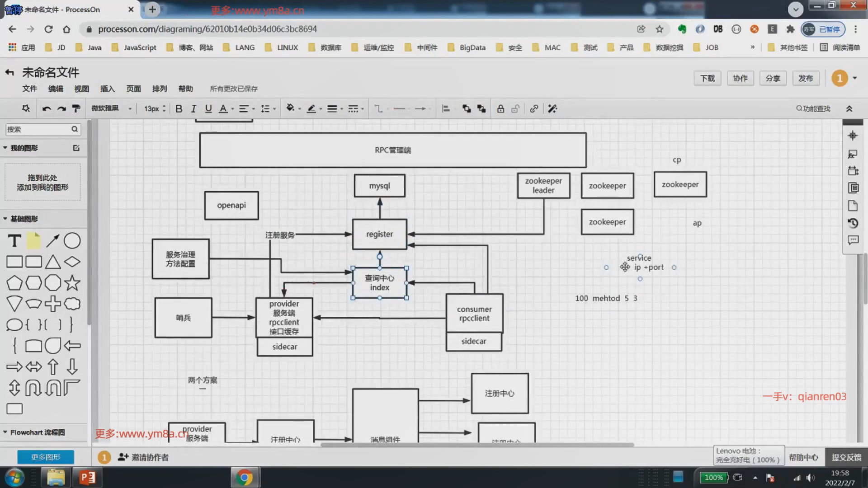Toggle italic formatting

pos(193,108)
